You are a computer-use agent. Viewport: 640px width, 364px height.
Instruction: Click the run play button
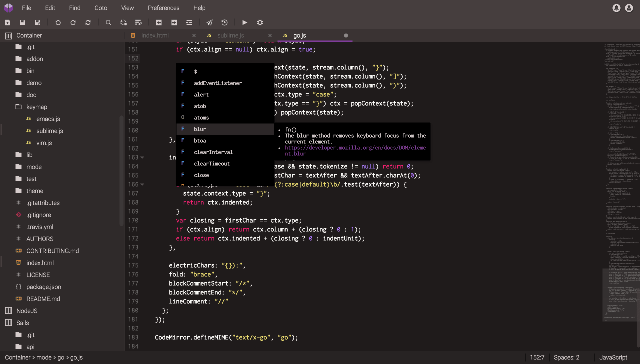(x=244, y=22)
